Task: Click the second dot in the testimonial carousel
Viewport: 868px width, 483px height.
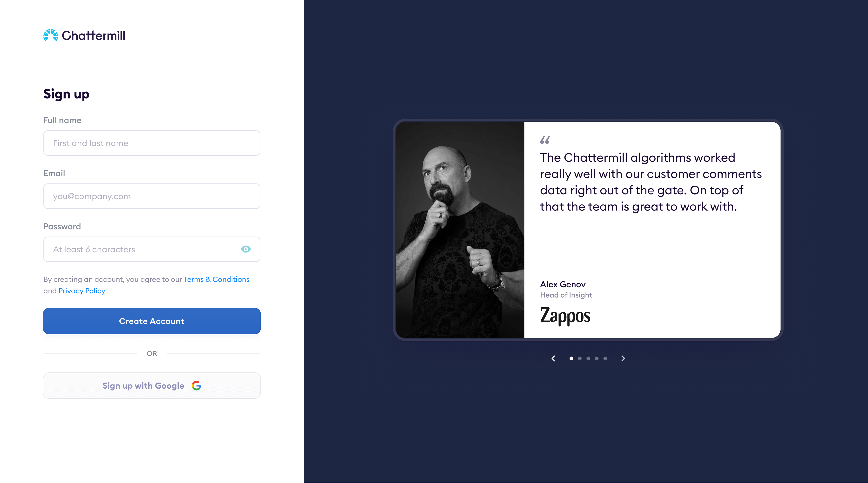Action: point(580,359)
